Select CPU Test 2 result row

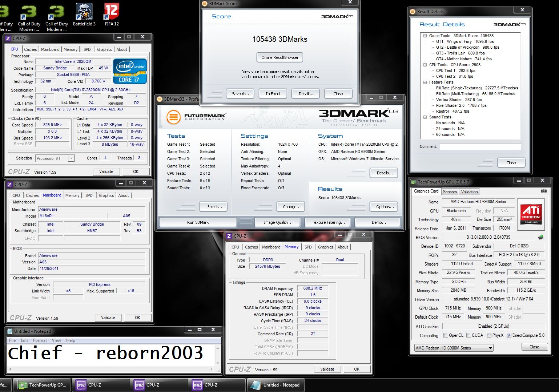[x=454, y=76]
